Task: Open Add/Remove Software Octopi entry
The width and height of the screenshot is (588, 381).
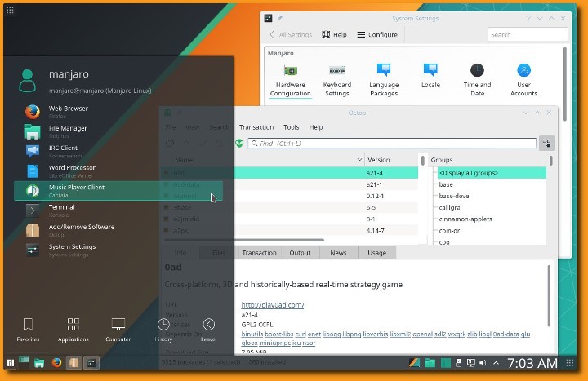Action: [118, 230]
